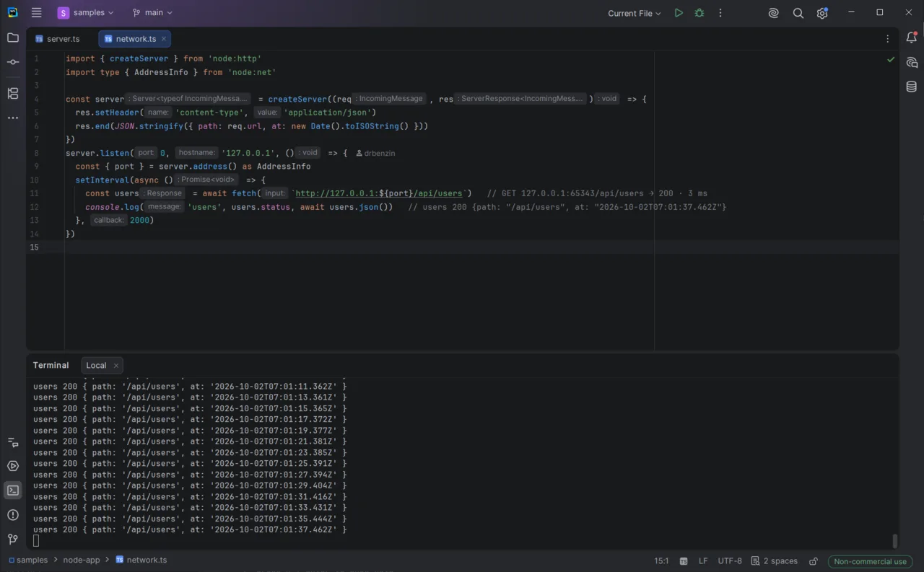
Task: Open the Project tool window folder icon
Action: 13,38
